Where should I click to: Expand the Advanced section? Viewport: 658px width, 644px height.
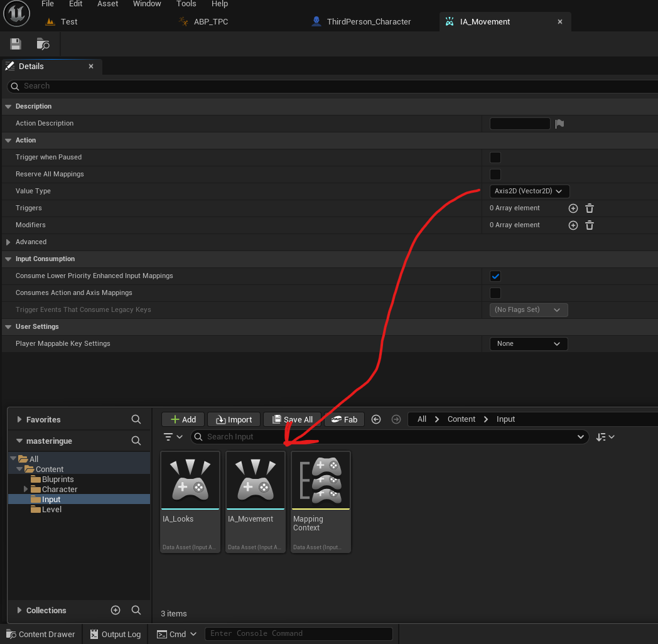(x=9, y=242)
